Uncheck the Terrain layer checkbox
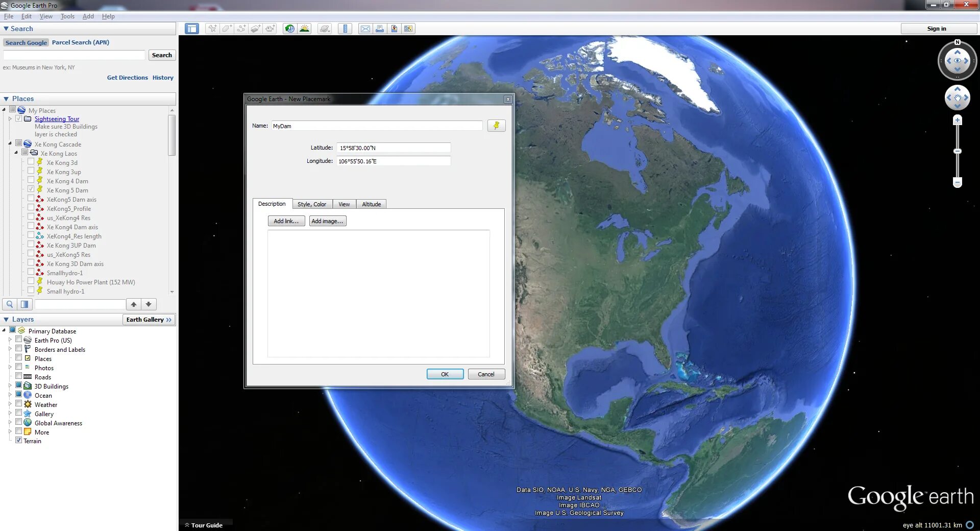 click(18, 440)
